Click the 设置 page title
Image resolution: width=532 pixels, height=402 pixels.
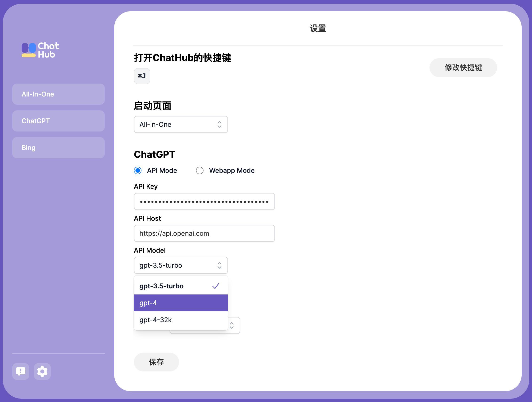[318, 28]
